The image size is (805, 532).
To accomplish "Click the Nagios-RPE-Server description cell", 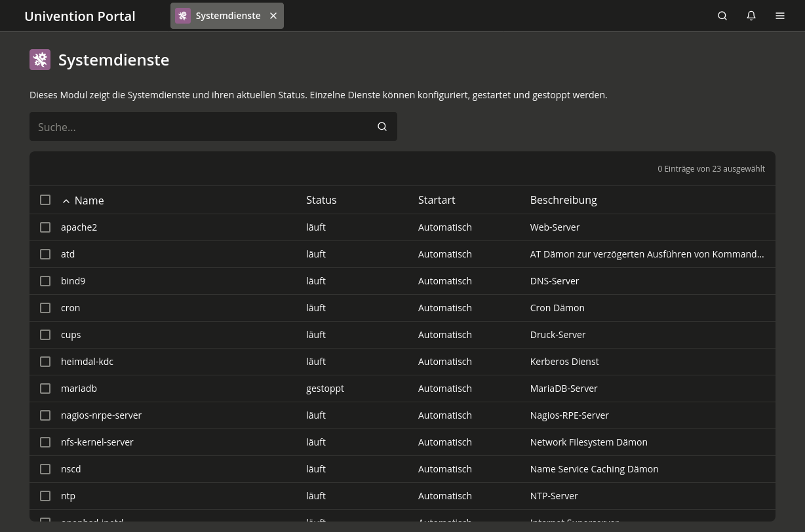I will pyautogui.click(x=569, y=415).
